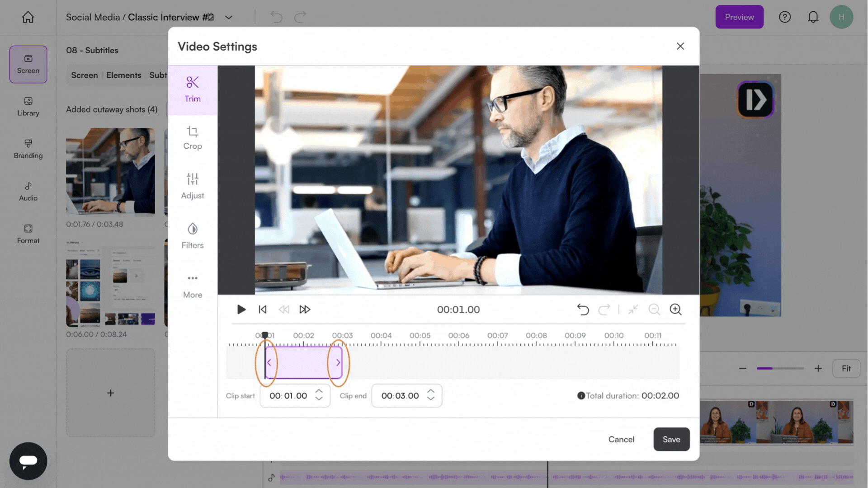Image resolution: width=868 pixels, height=488 pixels.
Task: Cancel the video settings dialog
Action: (x=621, y=439)
